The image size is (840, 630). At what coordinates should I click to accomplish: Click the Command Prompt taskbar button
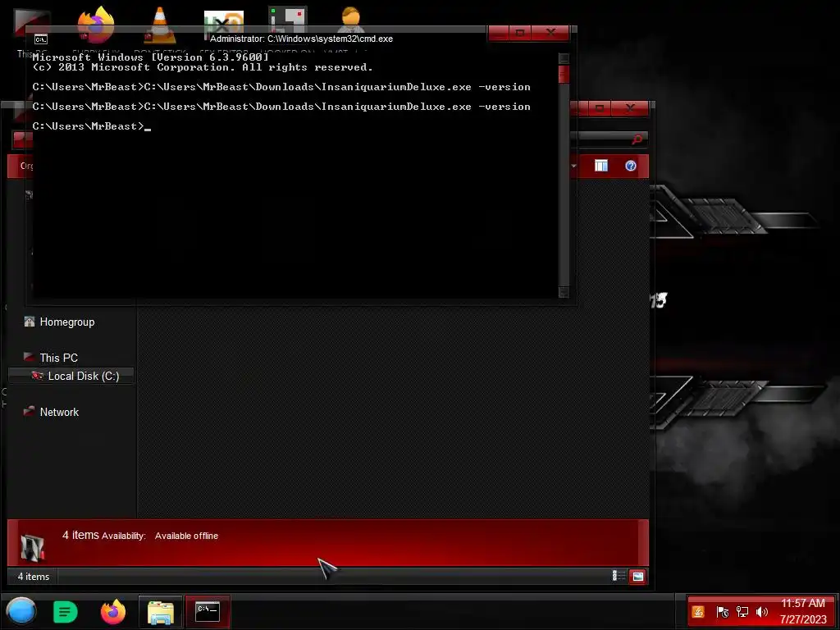coord(208,612)
